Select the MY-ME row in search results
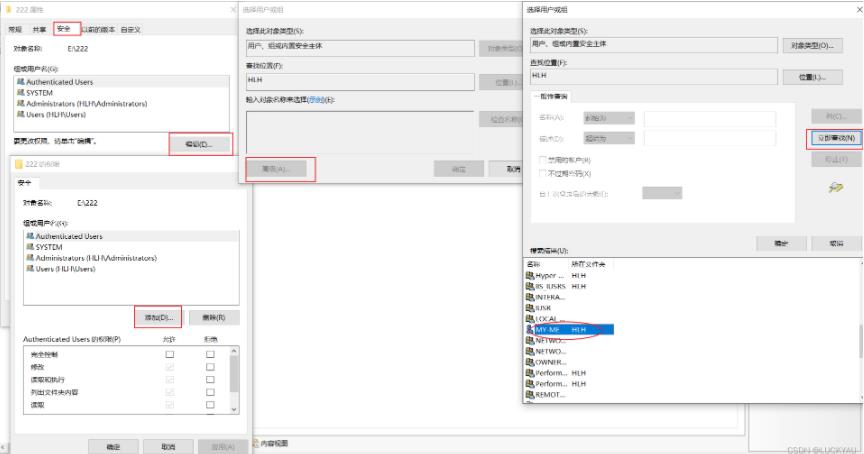 pyautogui.click(x=570, y=329)
